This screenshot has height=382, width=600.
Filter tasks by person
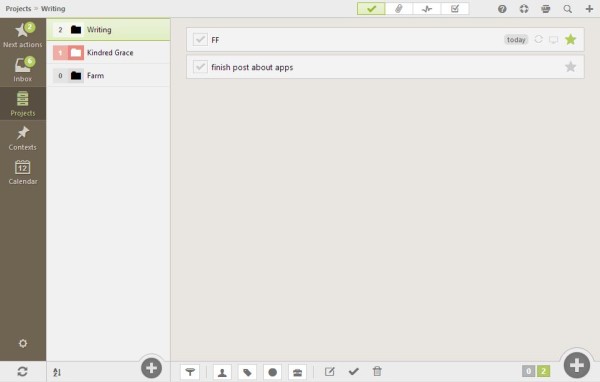click(x=222, y=372)
